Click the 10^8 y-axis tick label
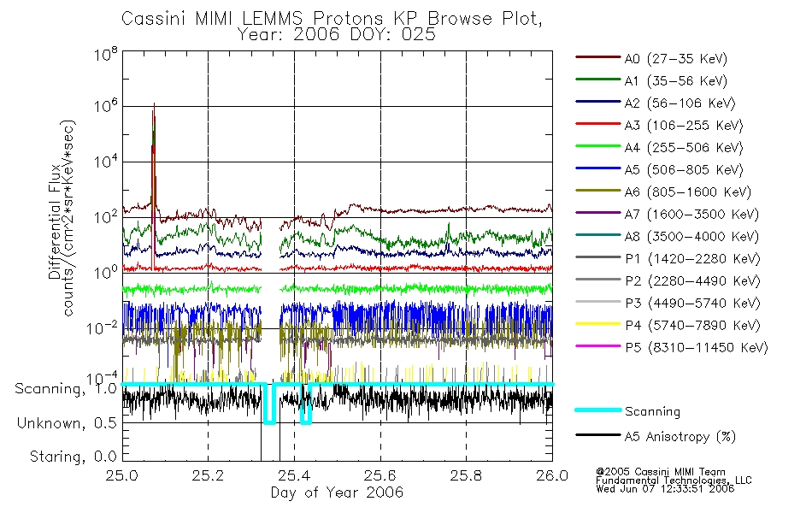The height and width of the screenshot is (513, 812). 106,54
